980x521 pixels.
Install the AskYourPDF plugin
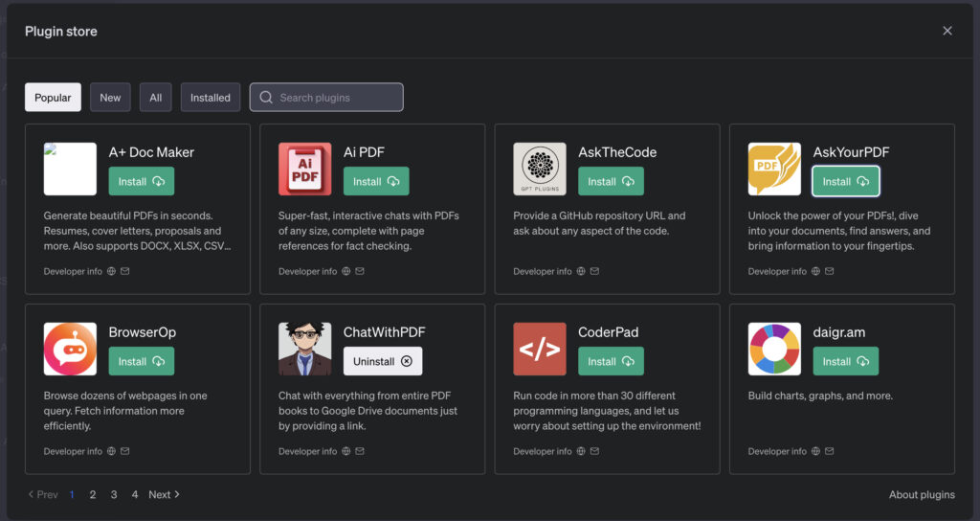point(846,181)
